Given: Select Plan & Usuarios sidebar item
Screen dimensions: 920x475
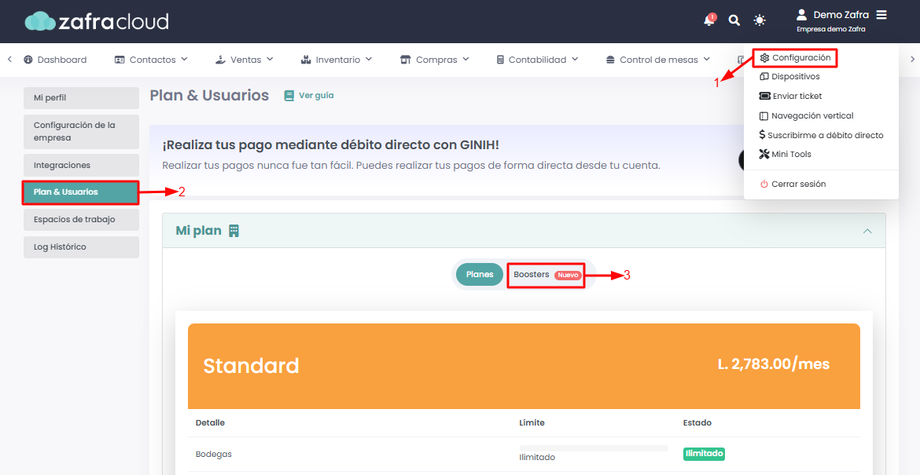Looking at the screenshot, I should pos(81,192).
